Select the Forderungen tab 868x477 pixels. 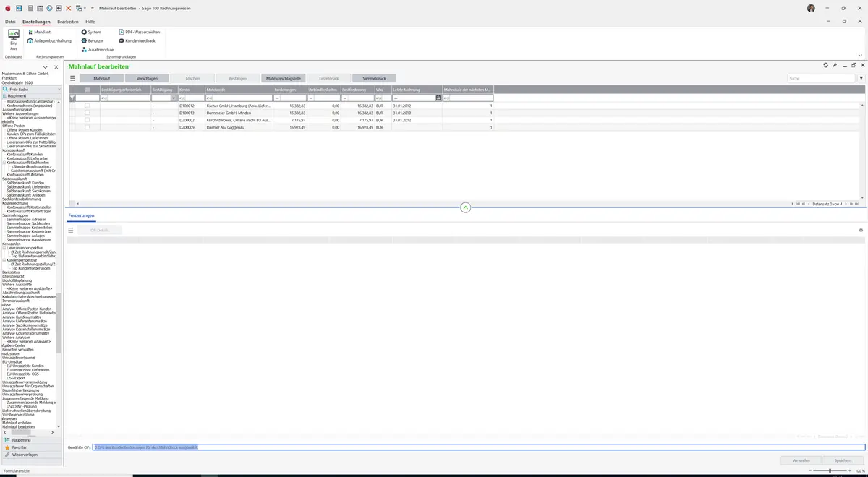pos(81,215)
